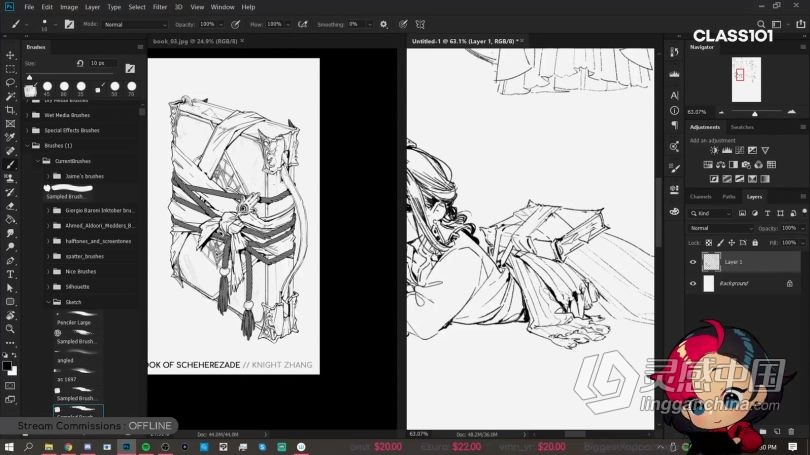Click the brush size input field
This screenshot has width=810, height=455.
coord(103,63)
